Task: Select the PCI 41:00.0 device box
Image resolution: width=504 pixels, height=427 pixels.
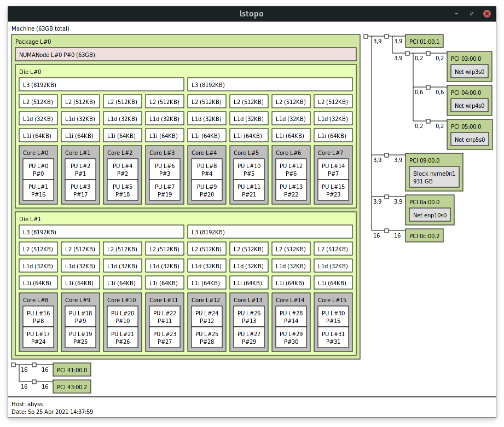Action: coord(72,370)
